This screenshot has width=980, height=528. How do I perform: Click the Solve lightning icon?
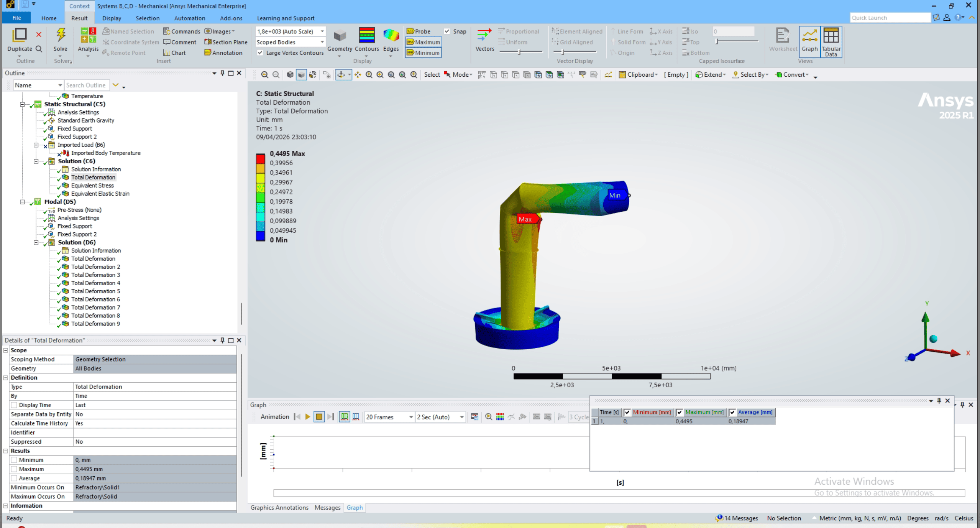pyautogui.click(x=60, y=36)
